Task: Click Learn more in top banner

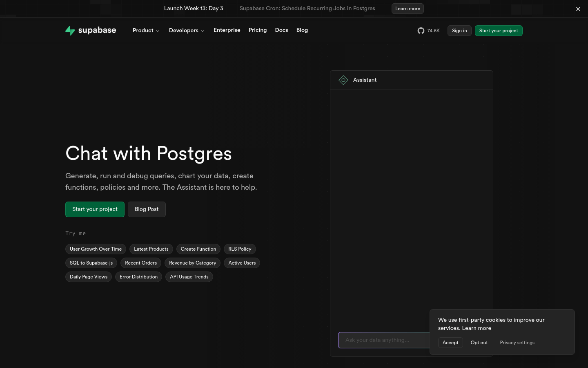Action: [x=408, y=9]
